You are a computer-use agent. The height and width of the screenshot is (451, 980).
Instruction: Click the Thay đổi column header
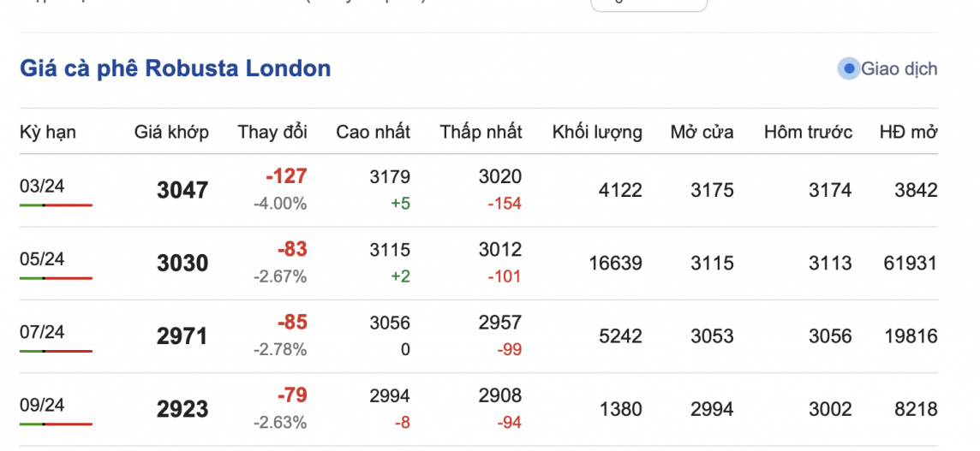(272, 132)
